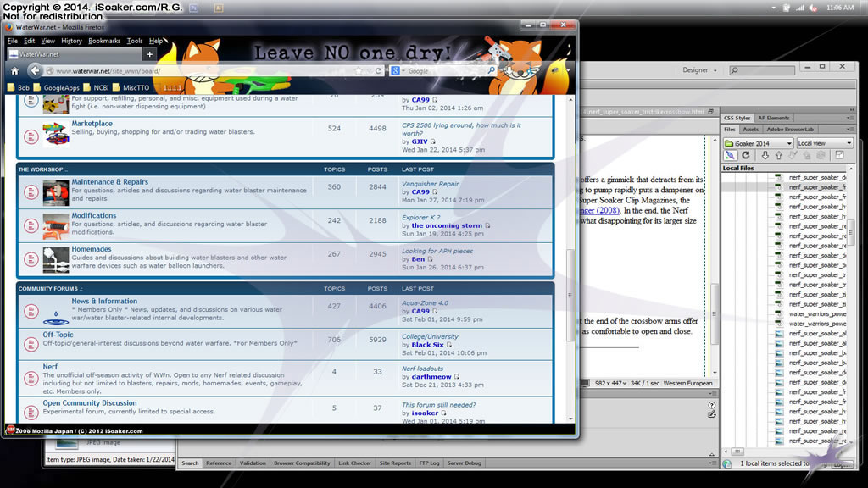
Task: Click the Put files up arrow icon
Action: [x=778, y=156]
